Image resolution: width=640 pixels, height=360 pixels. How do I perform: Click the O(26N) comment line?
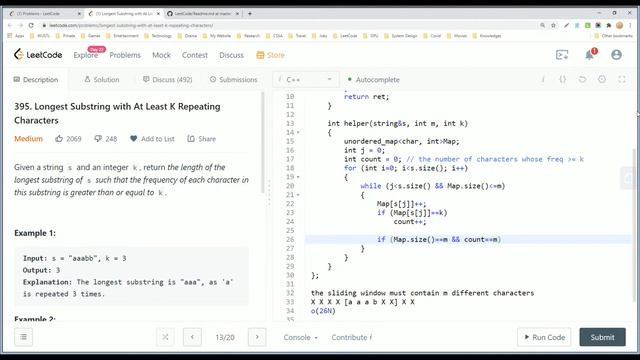tap(323, 311)
